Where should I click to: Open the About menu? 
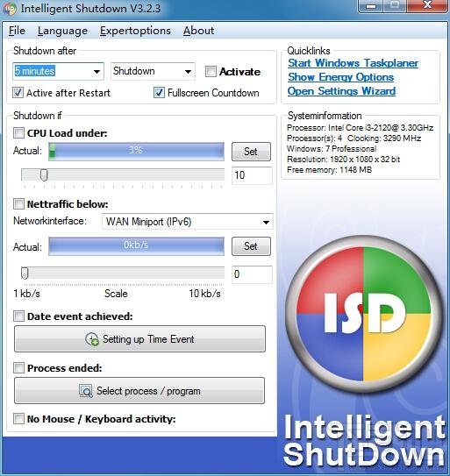199,31
